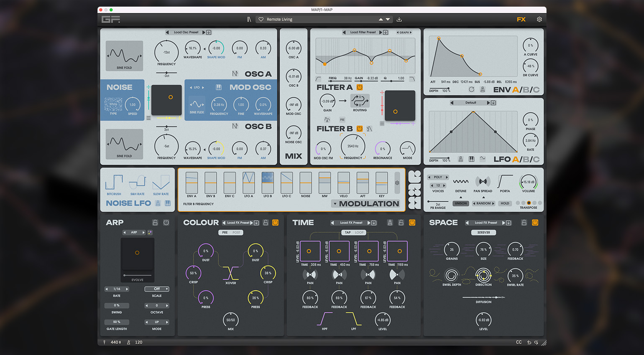Click the HOLD button
644x355 pixels.
tap(505, 203)
